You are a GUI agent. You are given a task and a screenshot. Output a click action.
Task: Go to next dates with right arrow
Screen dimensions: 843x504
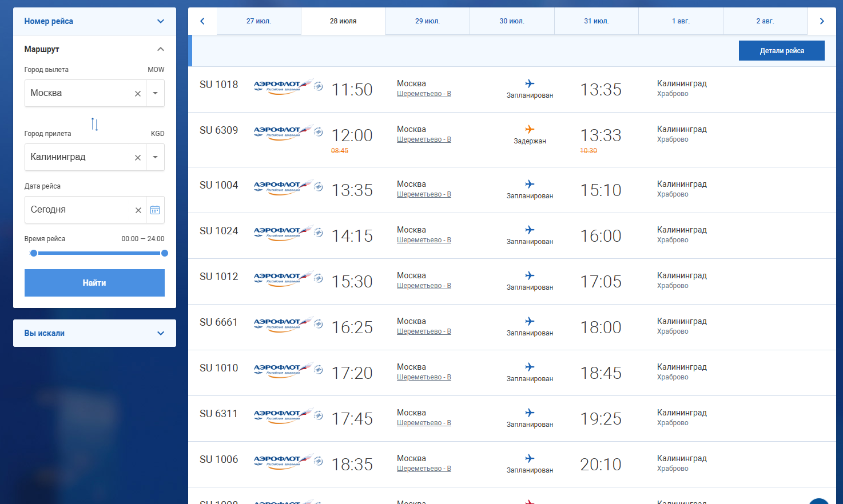(822, 21)
